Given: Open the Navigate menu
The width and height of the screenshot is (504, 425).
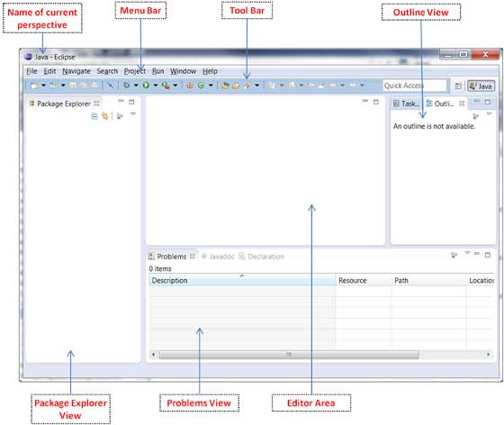Looking at the screenshot, I should click(x=76, y=71).
